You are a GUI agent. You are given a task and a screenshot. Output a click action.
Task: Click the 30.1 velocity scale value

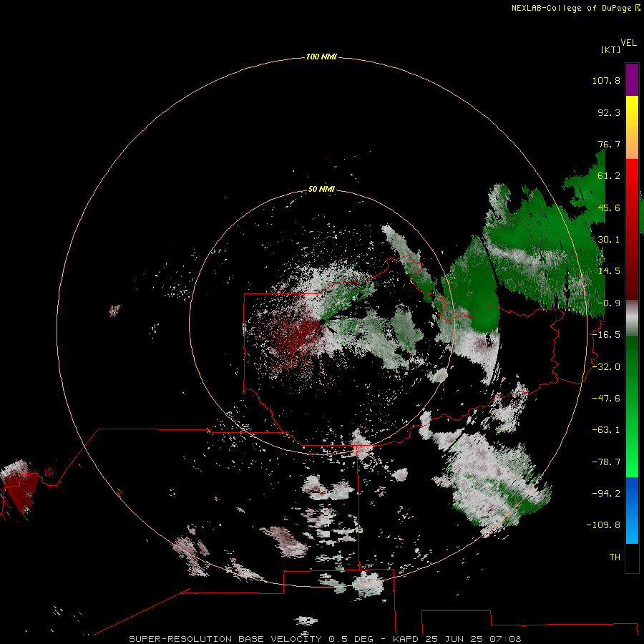(x=609, y=240)
